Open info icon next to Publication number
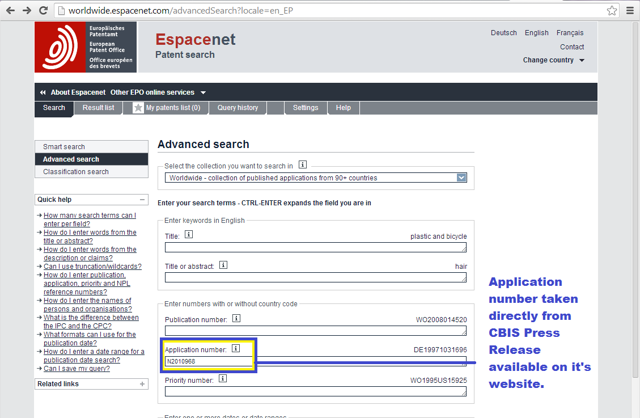 click(x=236, y=318)
